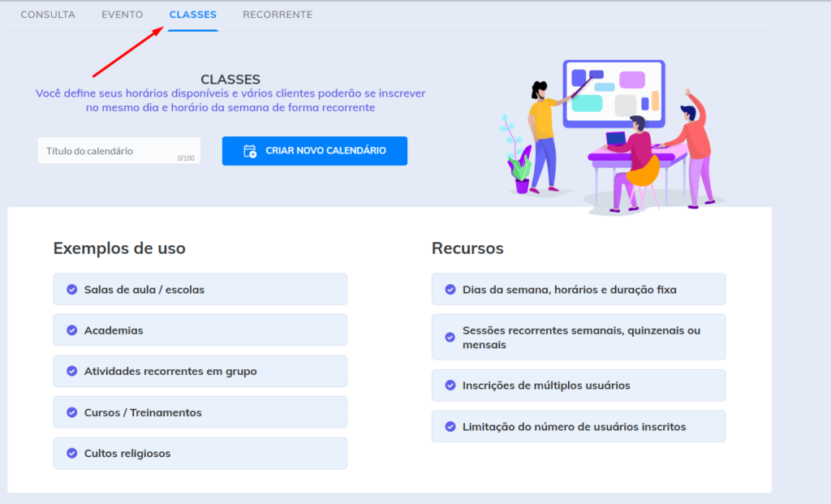Screen dimensions: 831x504
Task: Click check icon for Atividades recorrentes em grupo
Action: click(x=71, y=372)
